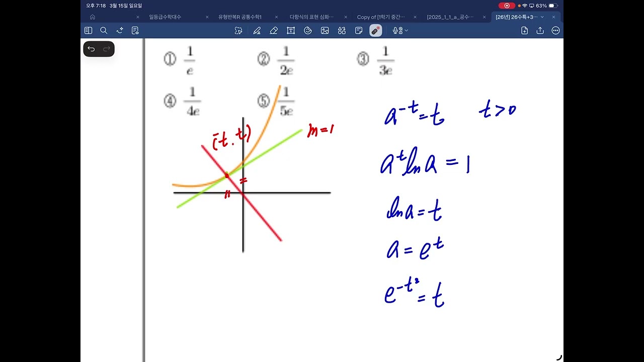Close the [26년] 26수특+3 tab
The height and width of the screenshot is (362, 644).
[554, 17]
